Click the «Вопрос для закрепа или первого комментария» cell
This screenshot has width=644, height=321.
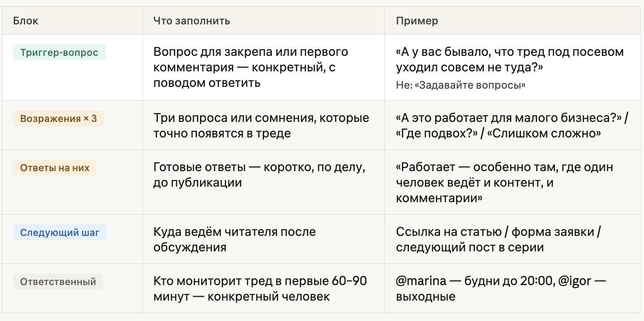pyautogui.click(x=251, y=67)
